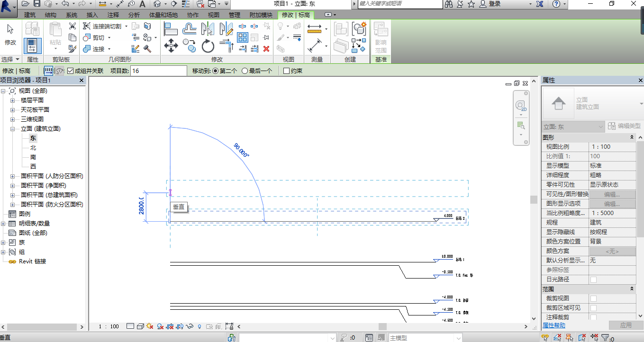Switch to the 注释 ribbon tab
This screenshot has height=342, width=644.
pyautogui.click(x=113, y=15)
